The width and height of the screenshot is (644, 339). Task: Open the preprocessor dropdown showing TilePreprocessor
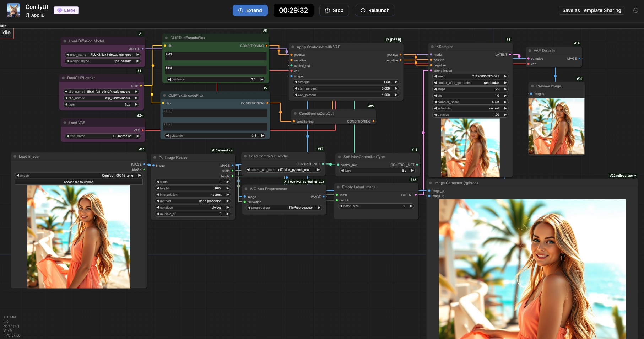point(284,208)
